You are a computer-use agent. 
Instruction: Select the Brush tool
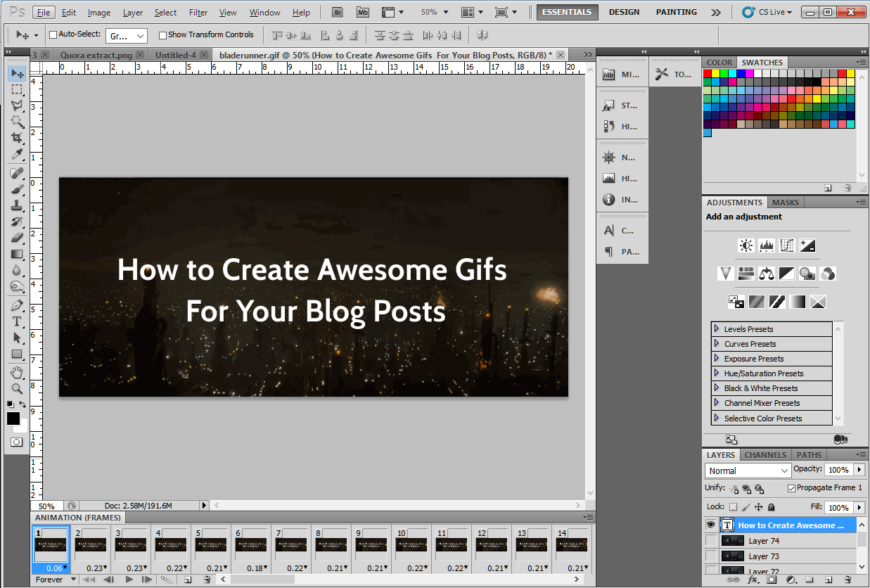click(17, 189)
